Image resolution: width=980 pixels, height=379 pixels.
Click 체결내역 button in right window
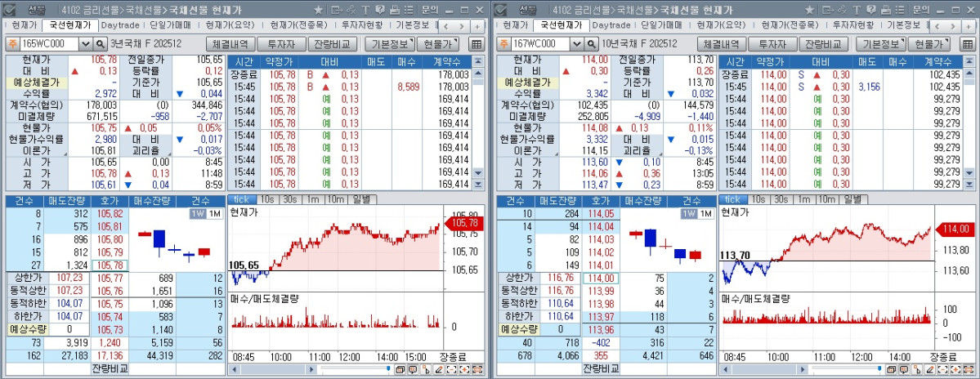pyautogui.click(x=722, y=44)
